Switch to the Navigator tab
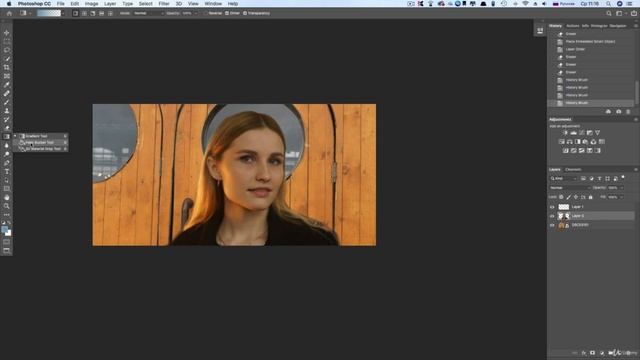 tap(618, 26)
